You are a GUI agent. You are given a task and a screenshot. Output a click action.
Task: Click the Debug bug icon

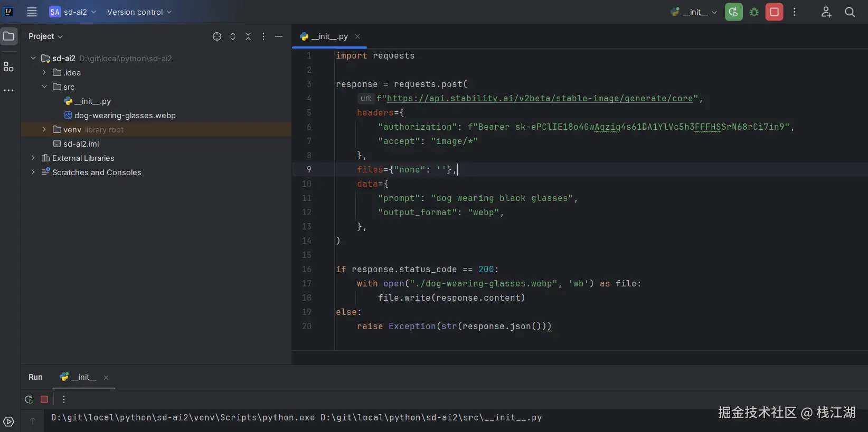[x=754, y=12]
